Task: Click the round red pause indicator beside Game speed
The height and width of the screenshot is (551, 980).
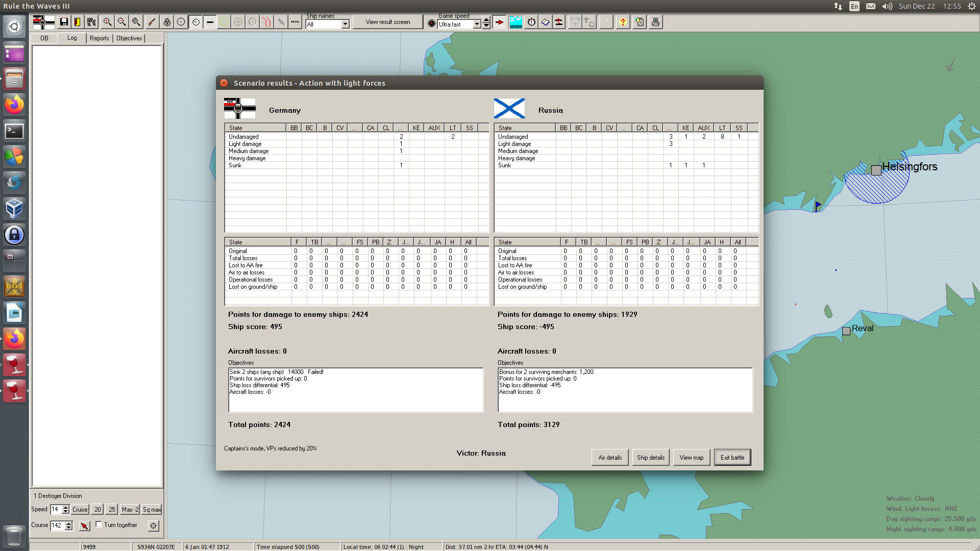Action: [x=431, y=23]
